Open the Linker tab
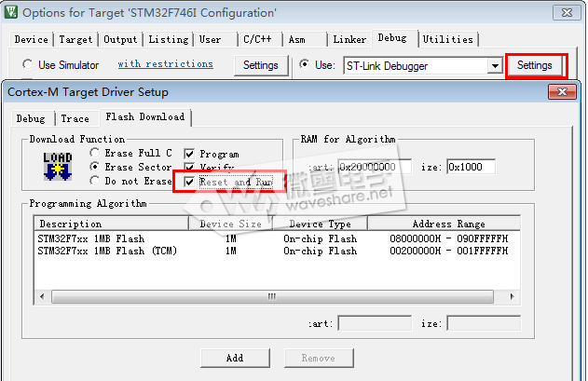The width and height of the screenshot is (588, 381). click(349, 40)
